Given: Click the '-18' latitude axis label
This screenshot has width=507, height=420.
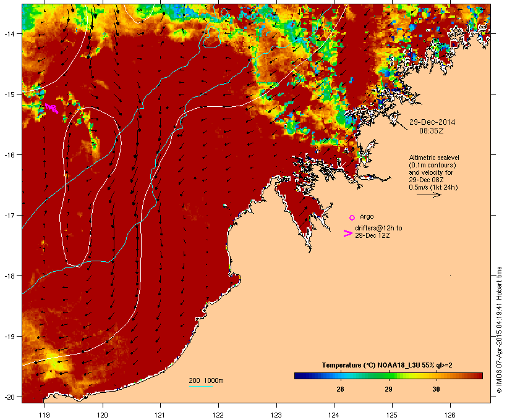Looking at the screenshot, I should tap(9, 276).
